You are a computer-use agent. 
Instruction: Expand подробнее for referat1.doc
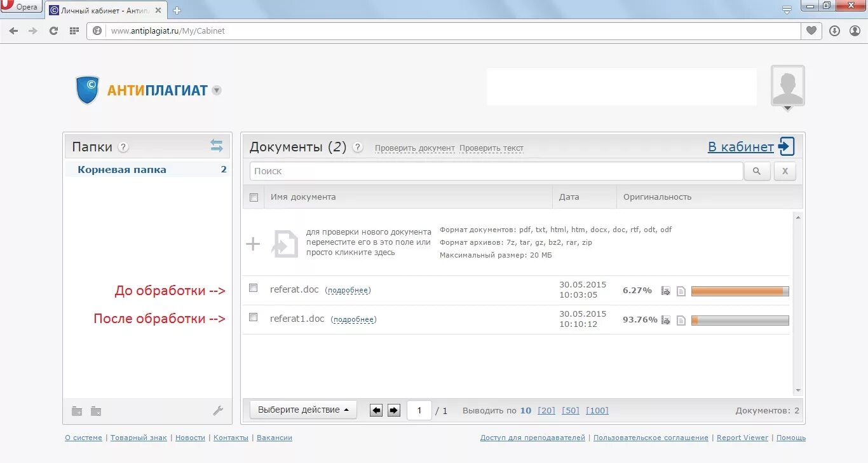coord(354,319)
